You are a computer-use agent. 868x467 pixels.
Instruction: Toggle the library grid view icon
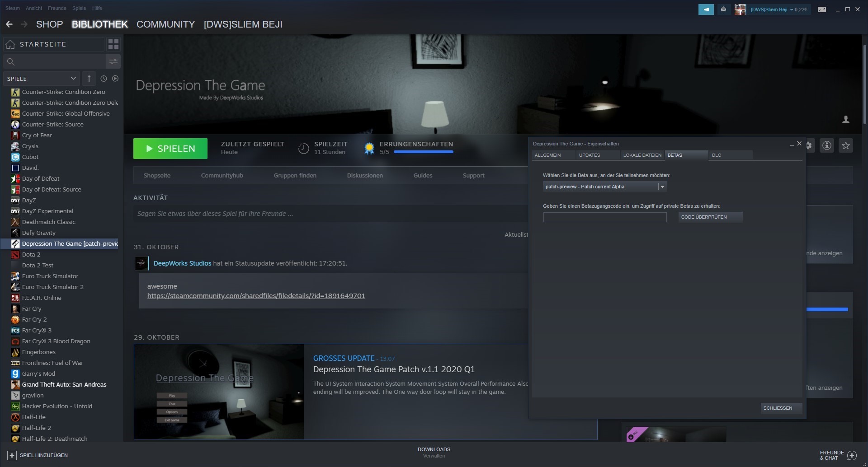tap(113, 44)
